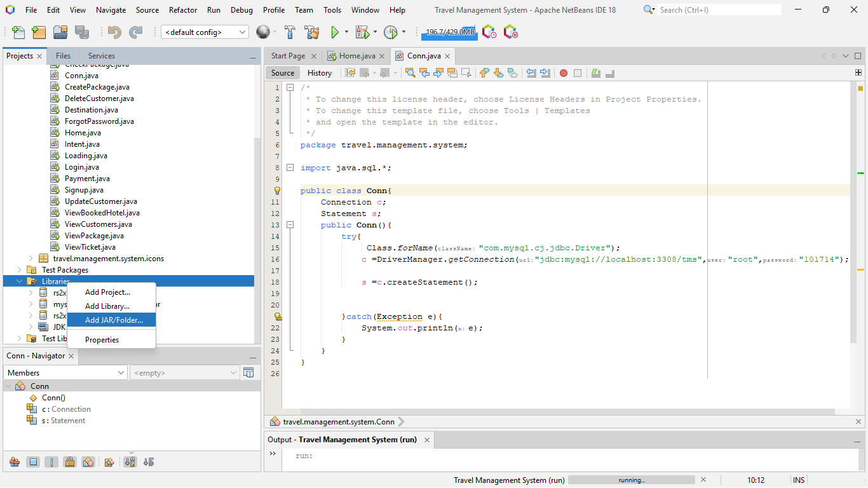868x488 pixels.
Task: Toggle Show Non-Public Members lock icon
Action: pos(71,462)
